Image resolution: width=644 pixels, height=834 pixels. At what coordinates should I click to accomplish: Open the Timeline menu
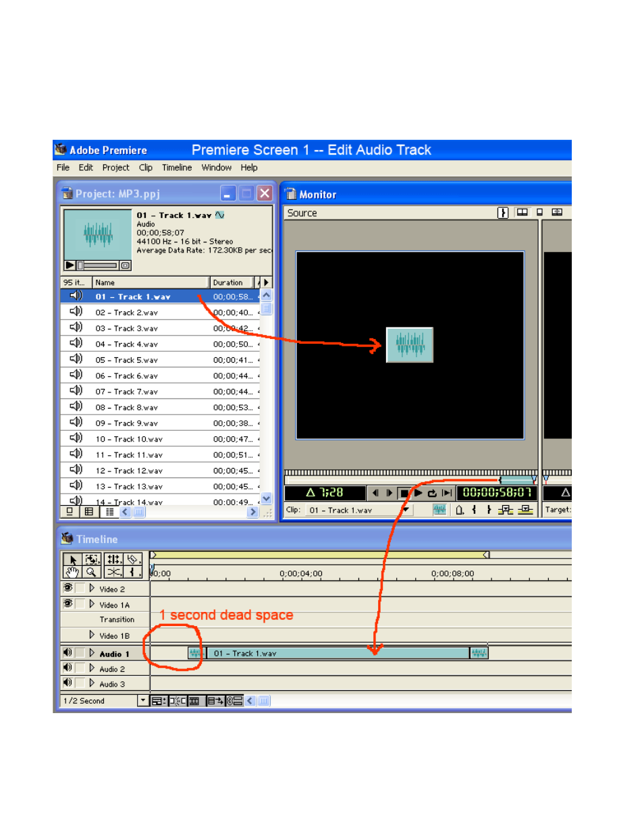tap(177, 167)
